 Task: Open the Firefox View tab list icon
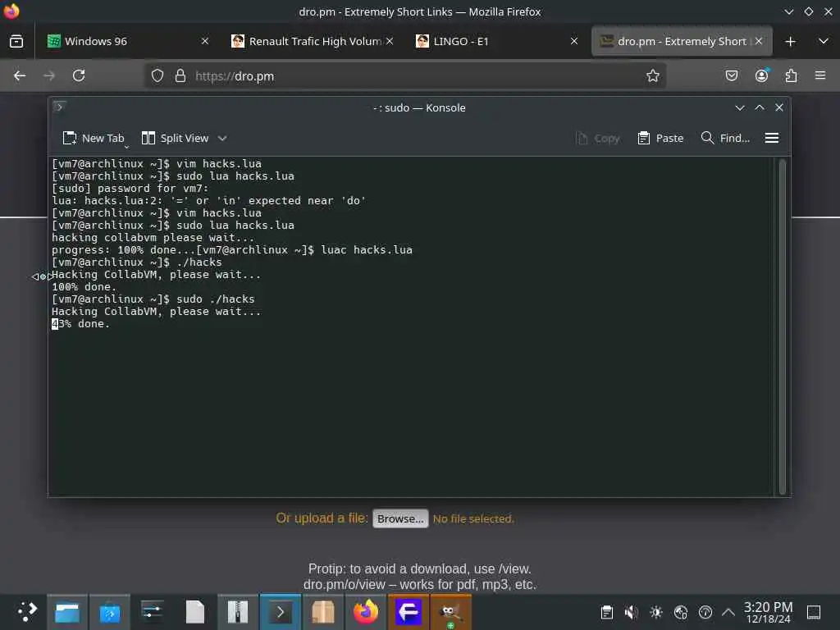point(16,41)
